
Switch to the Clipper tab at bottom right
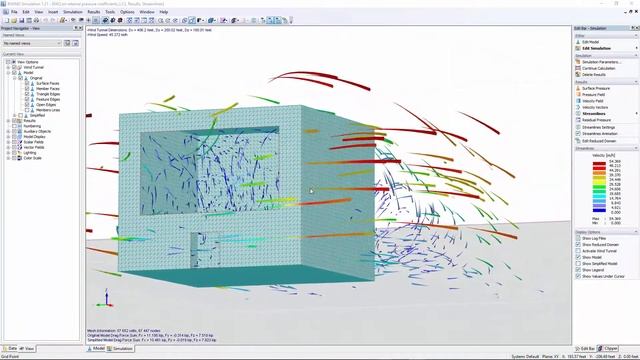[608, 349]
